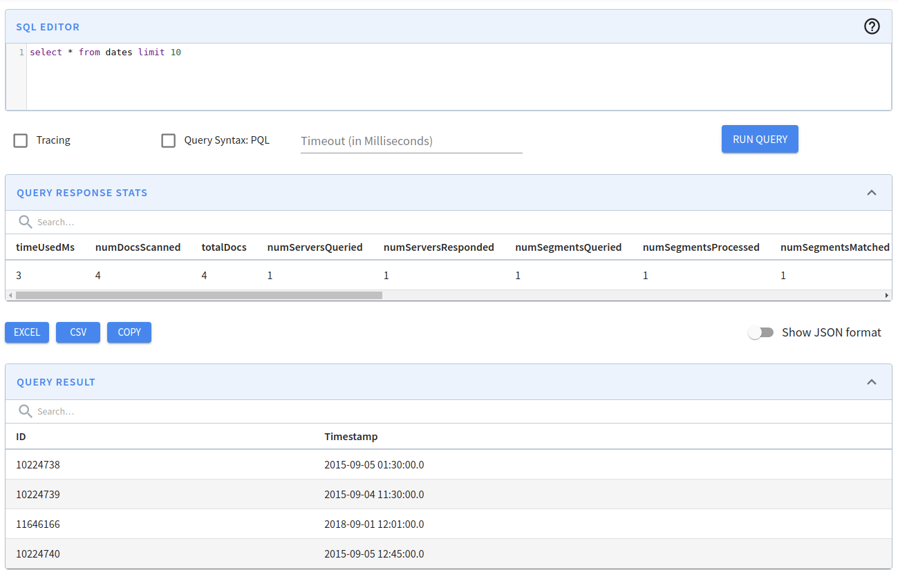Screen dimensions: 898x588
Task: Toggle Show JSON format switch
Action: pos(760,332)
